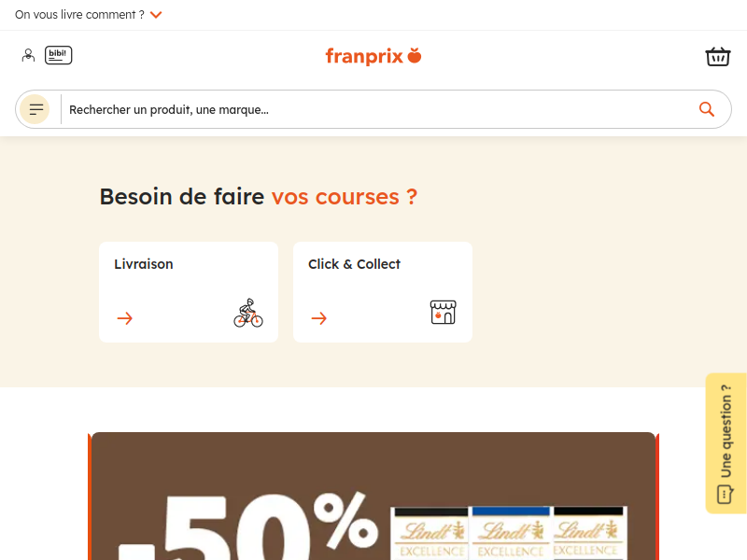Viewport: 747px width, 560px height.
Task: Click the chat icon in Une question tab
Action: click(725, 494)
